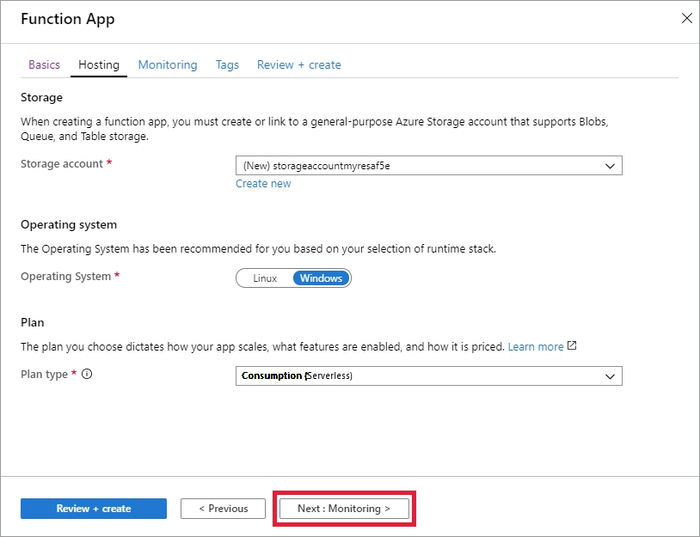Click the Function App title

click(x=67, y=19)
